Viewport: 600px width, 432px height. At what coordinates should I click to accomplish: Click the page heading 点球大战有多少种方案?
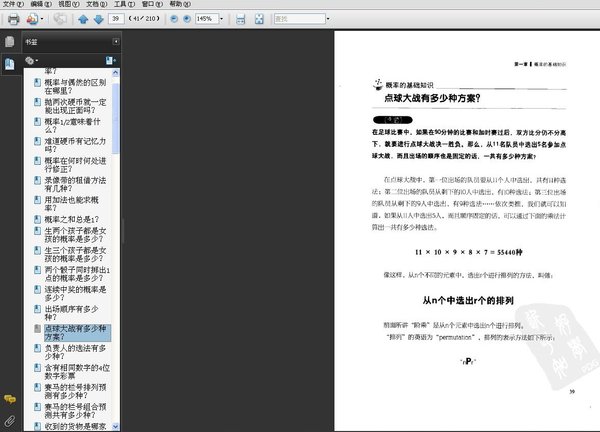click(x=432, y=98)
